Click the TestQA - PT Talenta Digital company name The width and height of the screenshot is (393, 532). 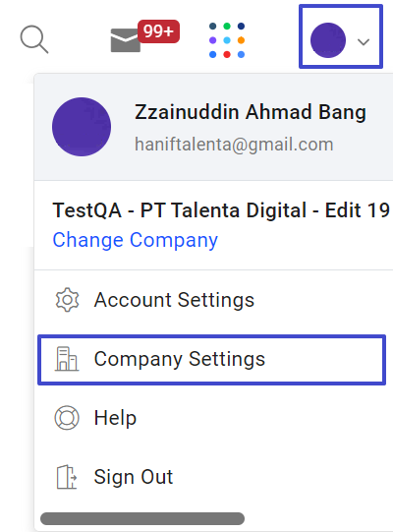point(221,210)
